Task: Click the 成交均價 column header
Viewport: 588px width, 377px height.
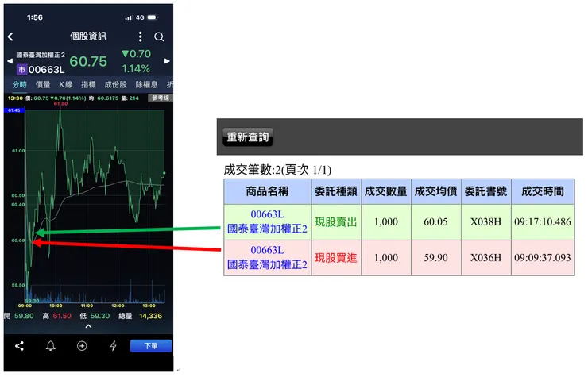Action: click(435, 191)
